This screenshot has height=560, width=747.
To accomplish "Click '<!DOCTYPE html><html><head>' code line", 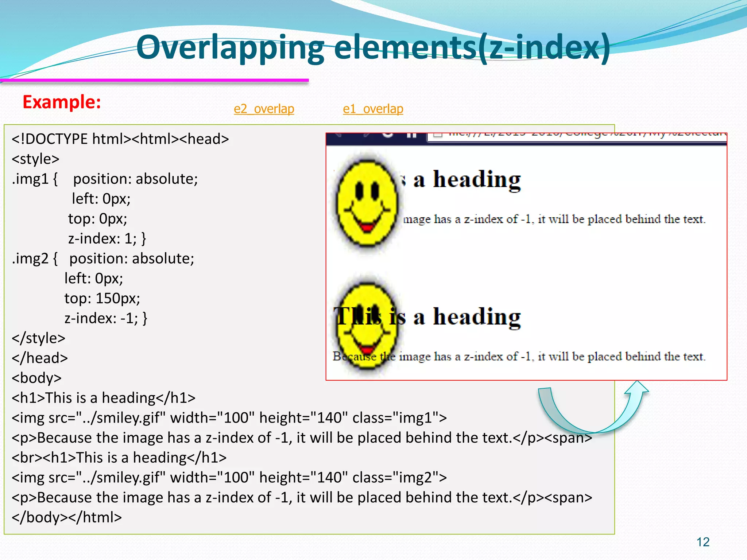I will [x=120, y=139].
